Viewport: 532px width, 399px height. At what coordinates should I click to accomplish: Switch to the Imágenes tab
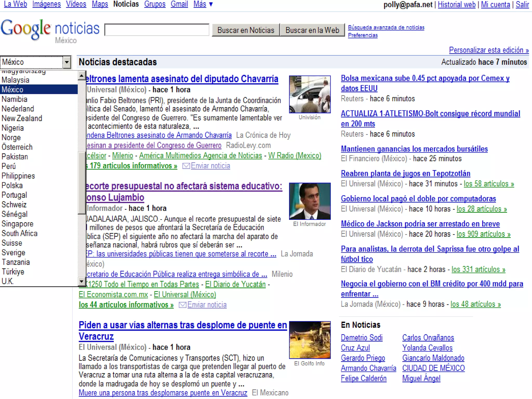pyautogui.click(x=46, y=4)
